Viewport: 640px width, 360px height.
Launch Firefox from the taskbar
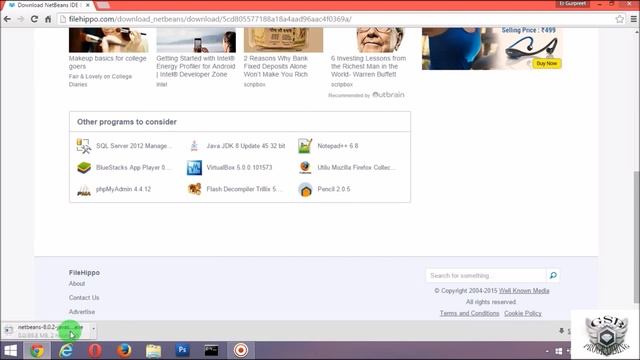click(124, 351)
